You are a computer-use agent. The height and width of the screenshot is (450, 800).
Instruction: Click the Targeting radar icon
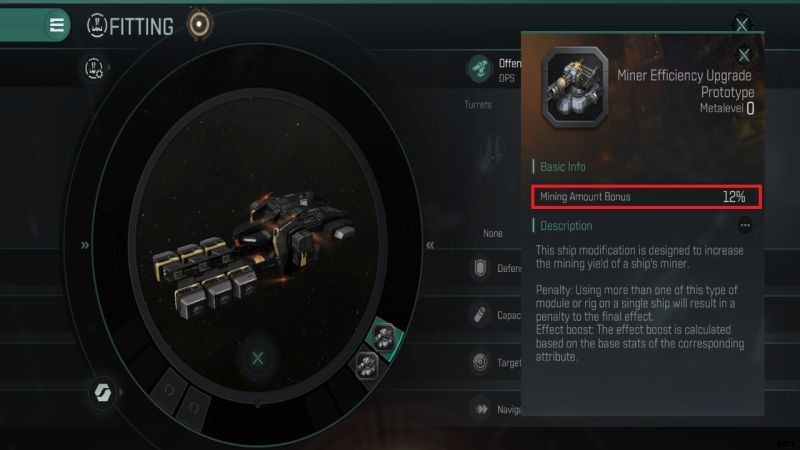(480, 362)
